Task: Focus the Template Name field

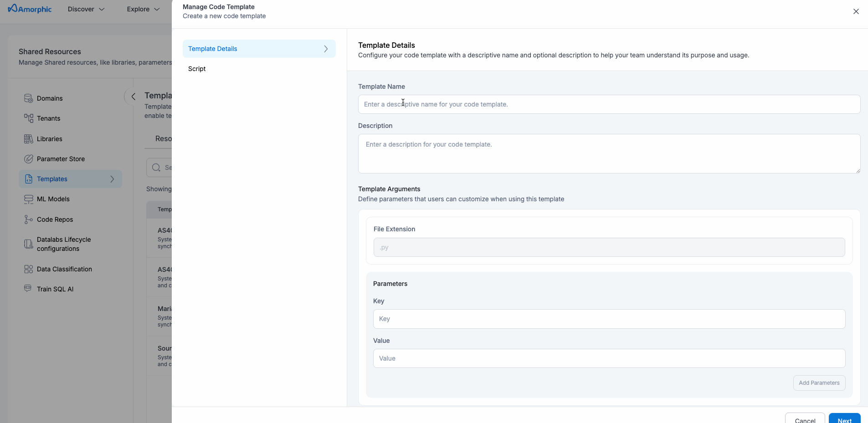Action: click(609, 104)
